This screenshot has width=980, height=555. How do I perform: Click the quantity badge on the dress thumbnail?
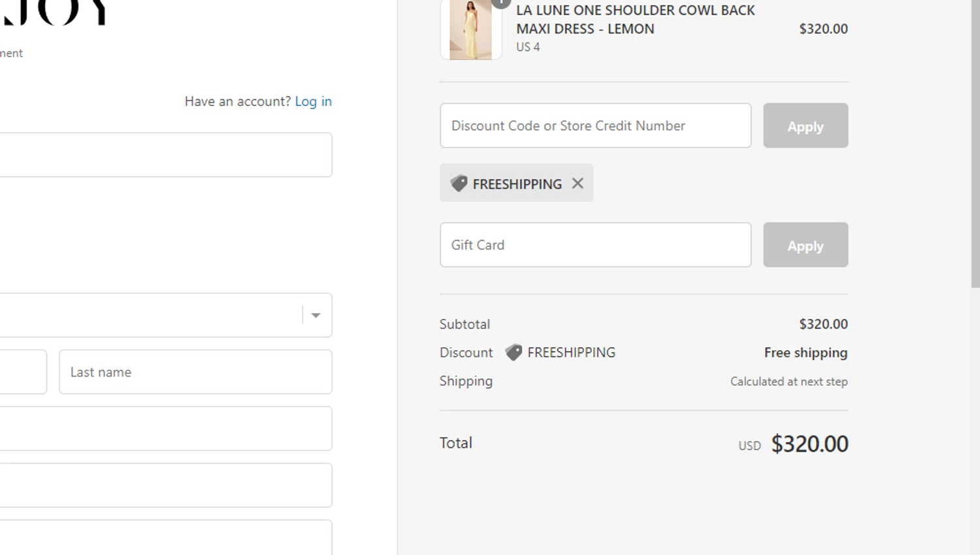click(500, 3)
